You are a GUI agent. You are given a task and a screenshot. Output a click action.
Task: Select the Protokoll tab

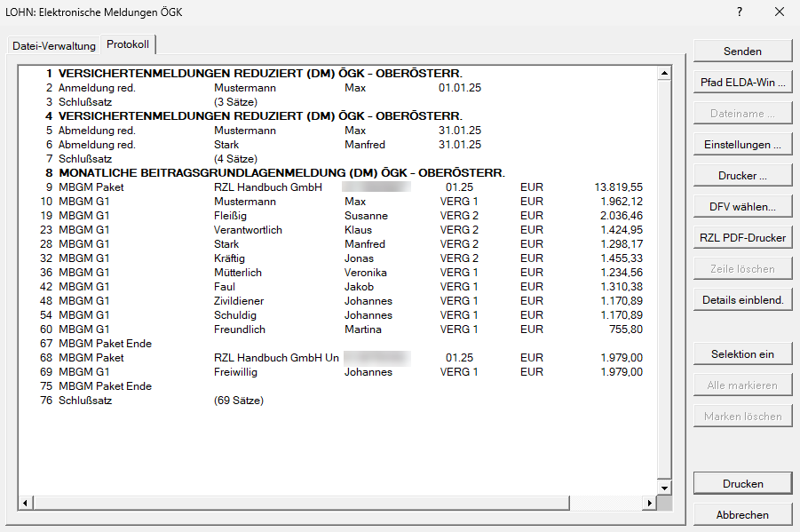click(x=128, y=44)
